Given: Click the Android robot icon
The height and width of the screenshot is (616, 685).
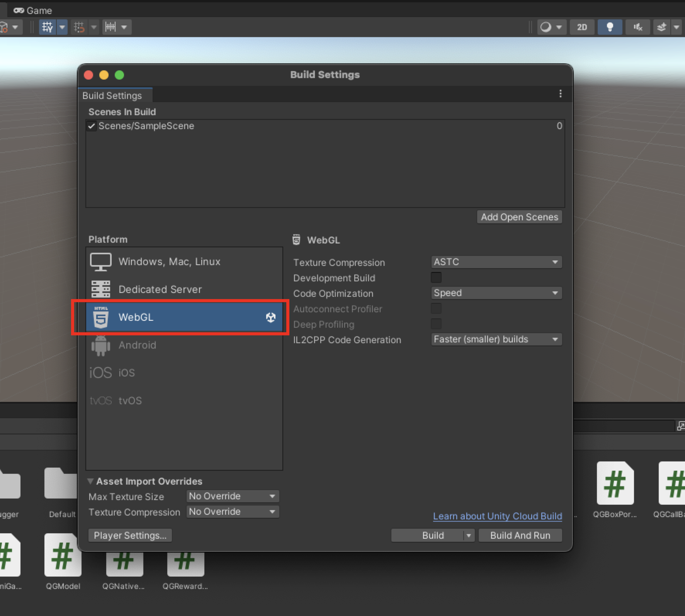Looking at the screenshot, I should point(101,345).
